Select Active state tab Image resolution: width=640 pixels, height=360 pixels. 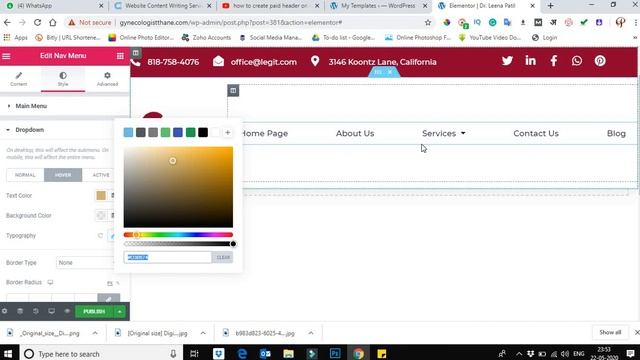click(x=101, y=175)
